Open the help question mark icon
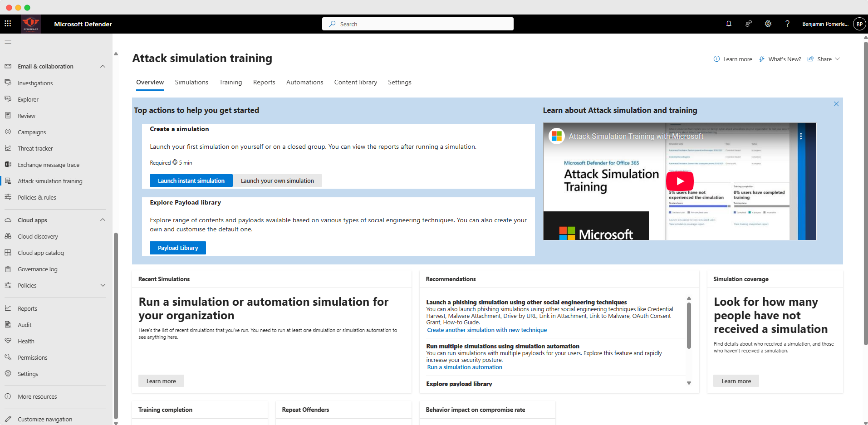 (x=787, y=24)
